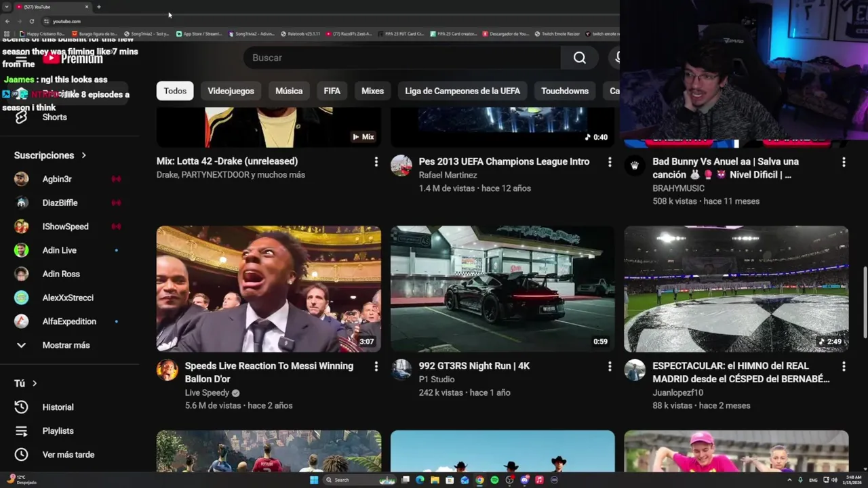The width and height of the screenshot is (868, 488).
Task: Select the Videojuegos filter chip
Action: (231, 91)
